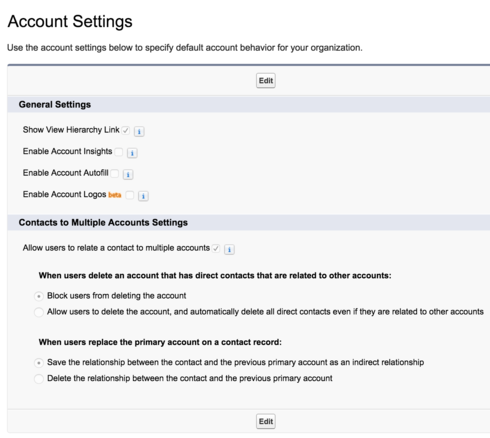Select Save relationship as indirect relationship radio
The image size is (490, 438).
[x=39, y=363]
